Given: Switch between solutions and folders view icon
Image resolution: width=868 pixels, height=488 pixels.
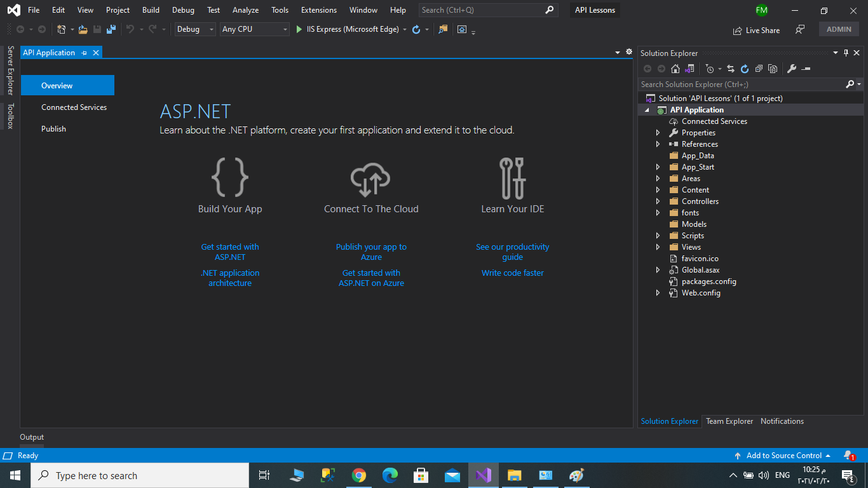Looking at the screenshot, I should [x=689, y=69].
